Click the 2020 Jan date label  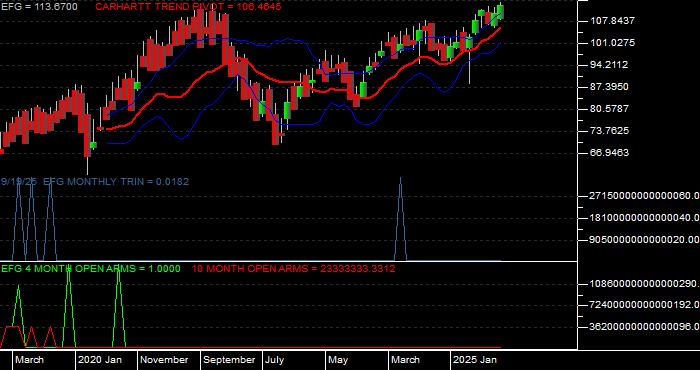coord(100,360)
